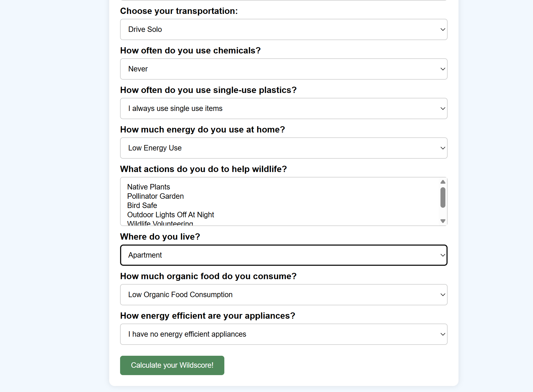Select Pollinator Garden in wildlife list

tap(155, 196)
